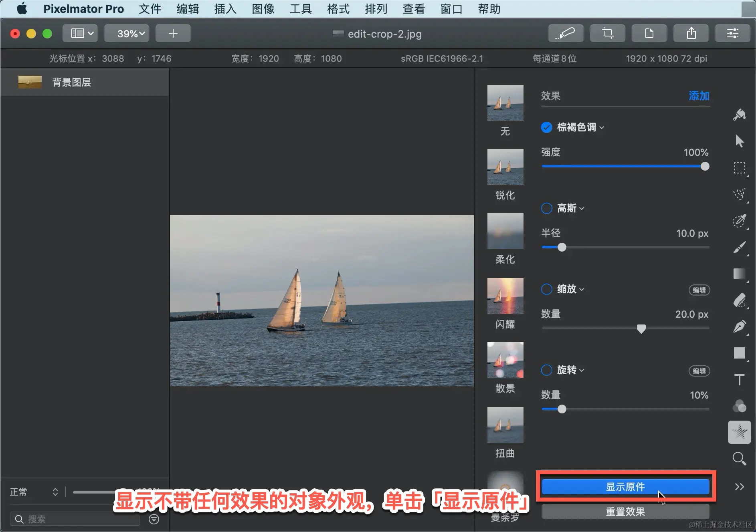This screenshot has height=532, width=756.
Task: Open the Pixelmator Pro app menu
Action: tap(83, 9)
